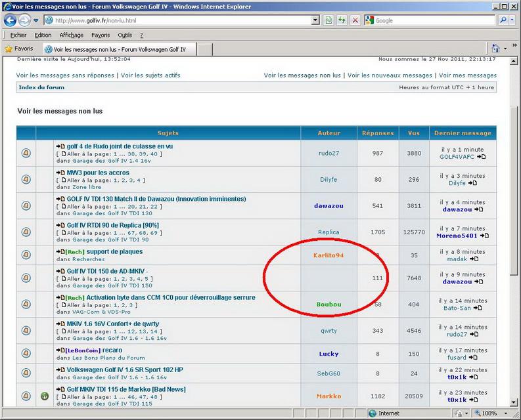The height and width of the screenshot is (420, 521).
Task: Open the Home button dropdown arrow
Action: click(x=505, y=49)
